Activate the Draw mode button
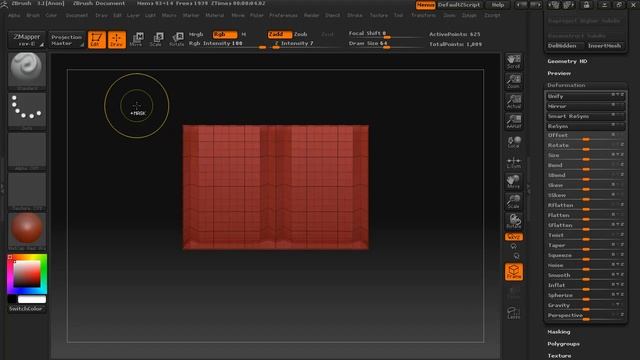This screenshot has height=360, width=640. pos(117,40)
